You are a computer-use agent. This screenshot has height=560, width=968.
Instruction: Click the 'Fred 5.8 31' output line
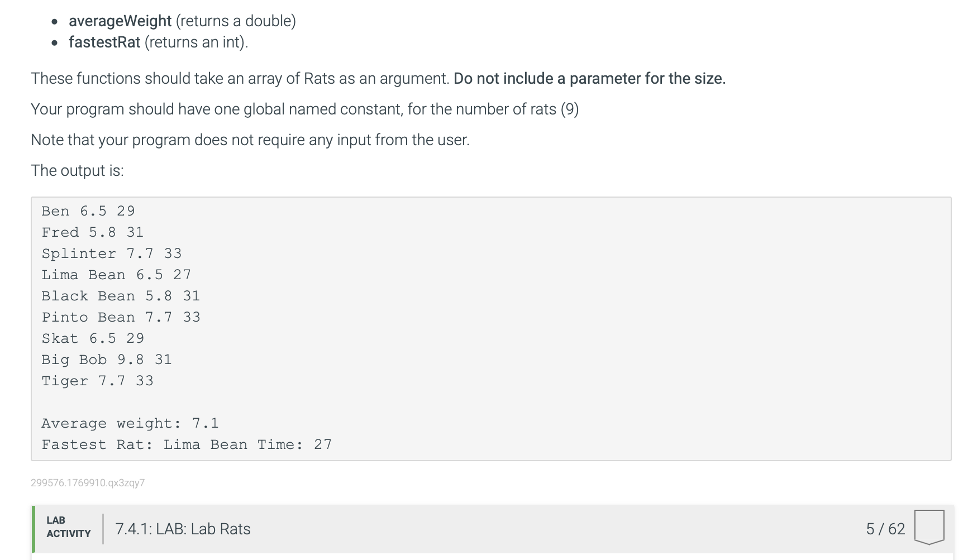coord(93,232)
